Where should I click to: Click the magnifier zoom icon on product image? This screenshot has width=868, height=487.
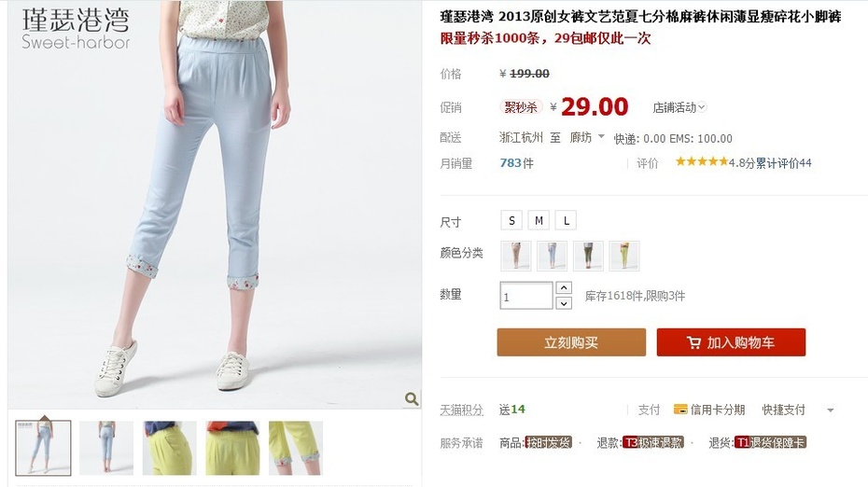point(412,398)
